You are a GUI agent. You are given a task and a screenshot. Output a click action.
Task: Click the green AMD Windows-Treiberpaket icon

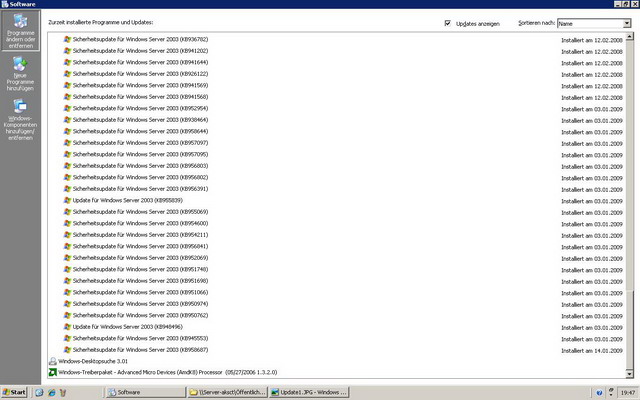pyautogui.click(x=53, y=372)
